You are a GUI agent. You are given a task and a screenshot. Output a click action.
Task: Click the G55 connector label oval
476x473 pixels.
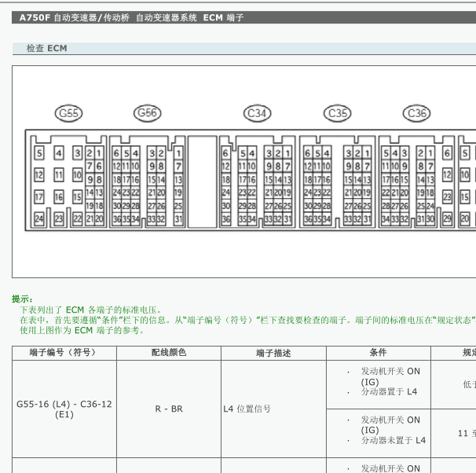(68, 113)
